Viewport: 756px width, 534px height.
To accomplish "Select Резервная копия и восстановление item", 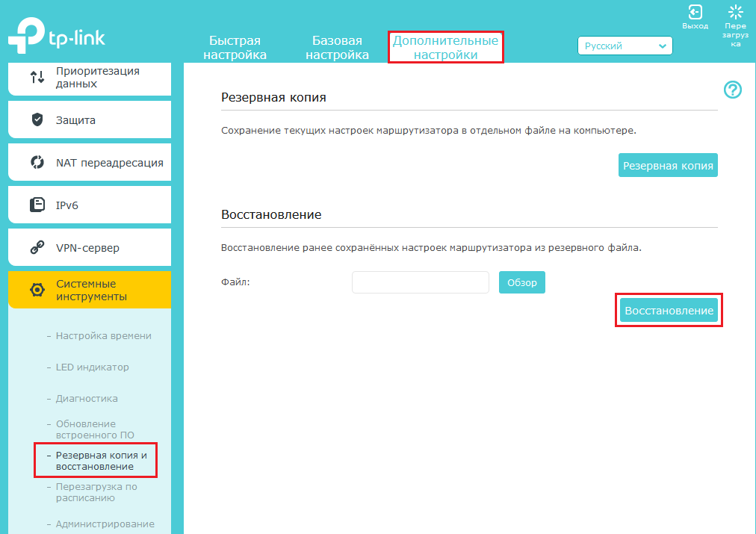I will (102, 460).
